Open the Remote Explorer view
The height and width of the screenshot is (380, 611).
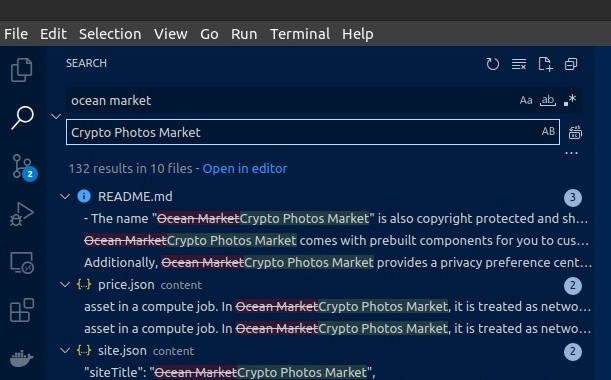pos(22,263)
